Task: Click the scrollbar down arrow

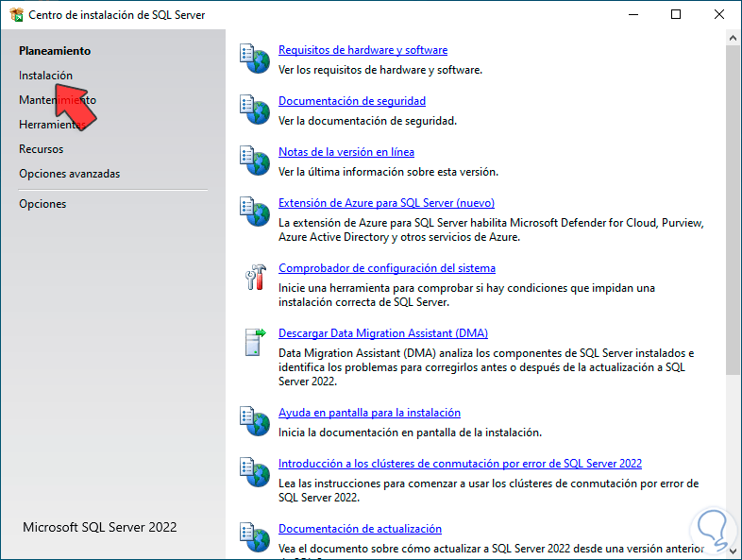Action: point(734,551)
